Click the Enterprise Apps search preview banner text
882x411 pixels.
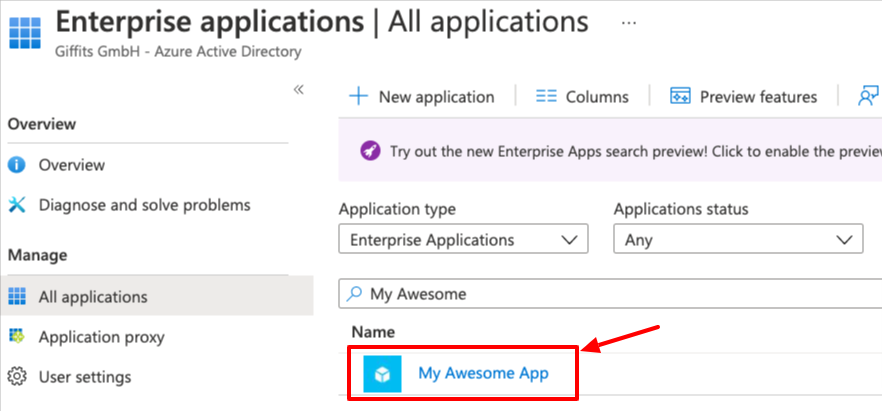[x=635, y=151]
